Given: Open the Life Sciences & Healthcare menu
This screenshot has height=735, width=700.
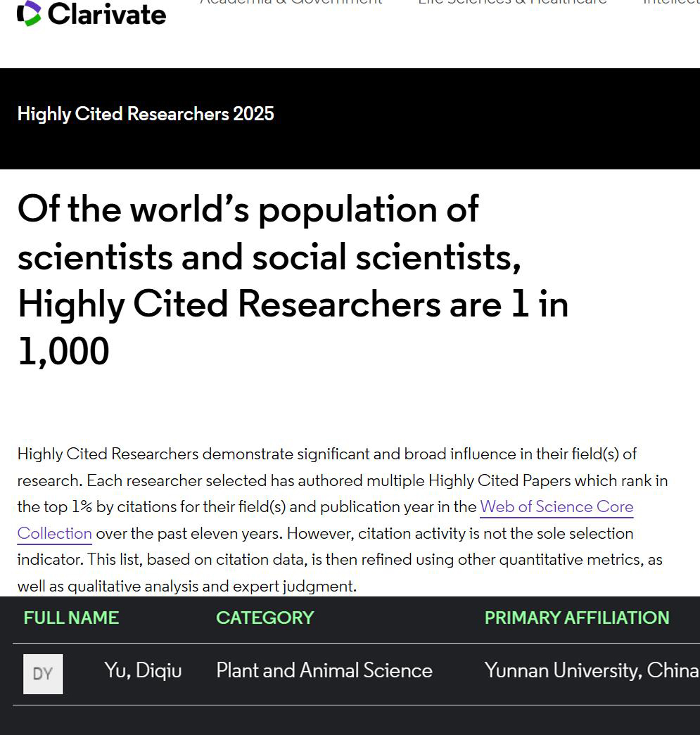Looking at the screenshot, I should (512, 3).
